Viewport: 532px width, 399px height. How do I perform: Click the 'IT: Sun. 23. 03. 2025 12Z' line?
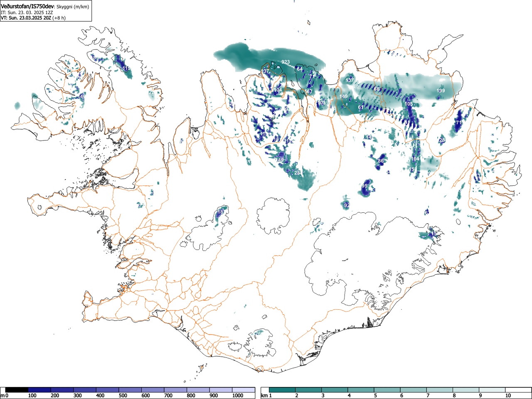click(x=27, y=12)
